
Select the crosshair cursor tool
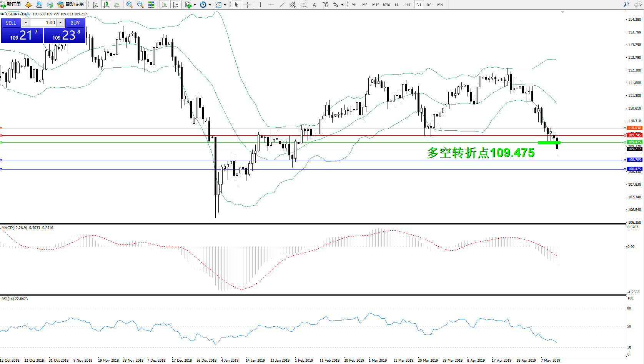point(247,5)
